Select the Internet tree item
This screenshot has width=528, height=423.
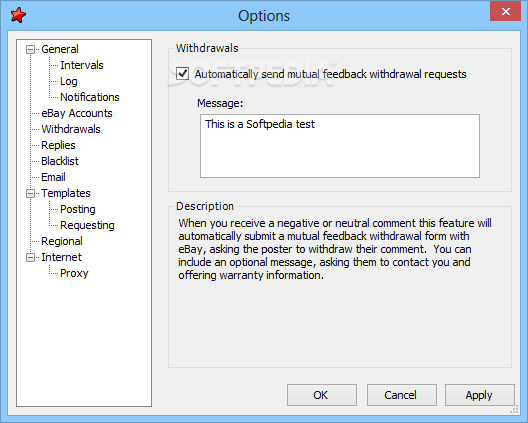[x=61, y=257]
